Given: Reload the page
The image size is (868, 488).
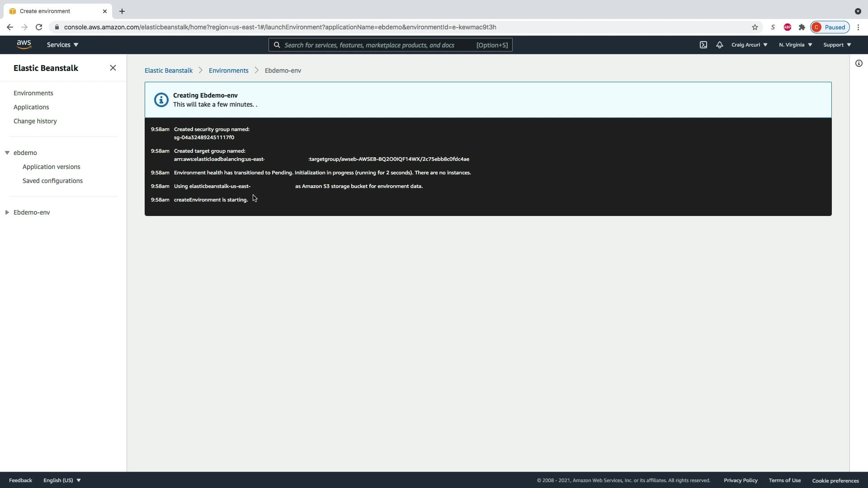Looking at the screenshot, I should point(39,27).
